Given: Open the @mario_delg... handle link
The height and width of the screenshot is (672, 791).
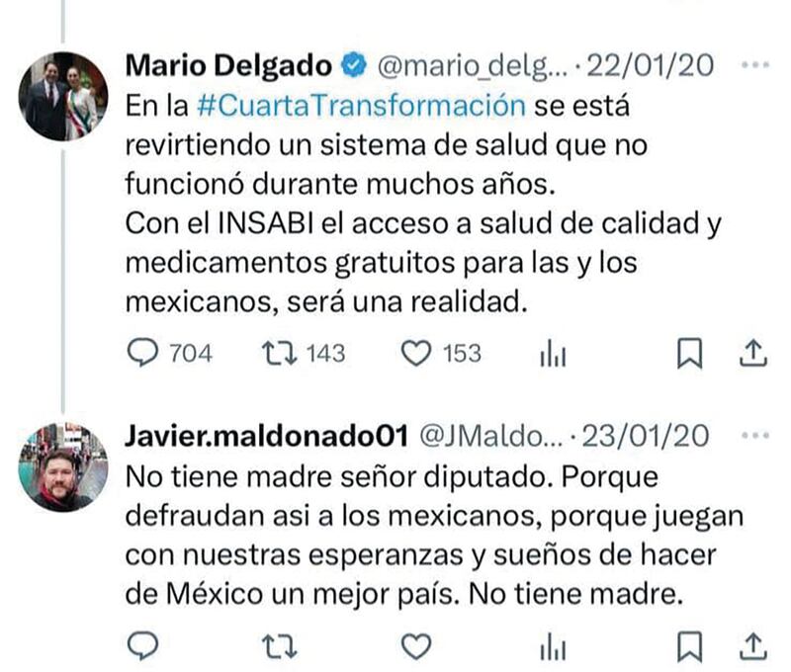Looking at the screenshot, I should [x=473, y=66].
